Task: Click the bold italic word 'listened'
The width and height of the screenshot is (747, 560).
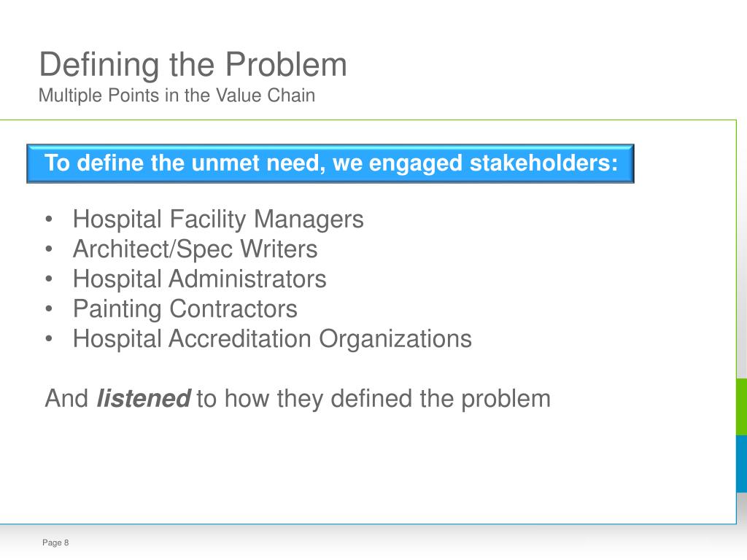Action: pyautogui.click(x=144, y=398)
